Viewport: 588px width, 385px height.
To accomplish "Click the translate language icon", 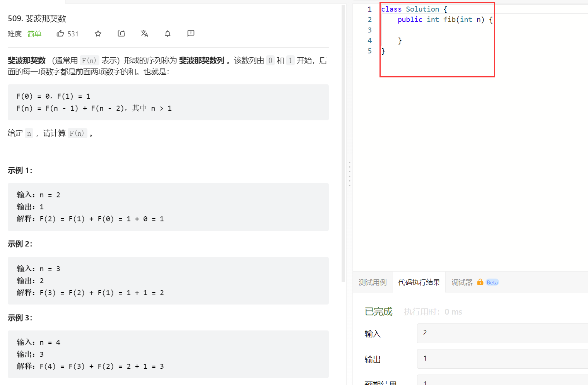I will (x=145, y=34).
